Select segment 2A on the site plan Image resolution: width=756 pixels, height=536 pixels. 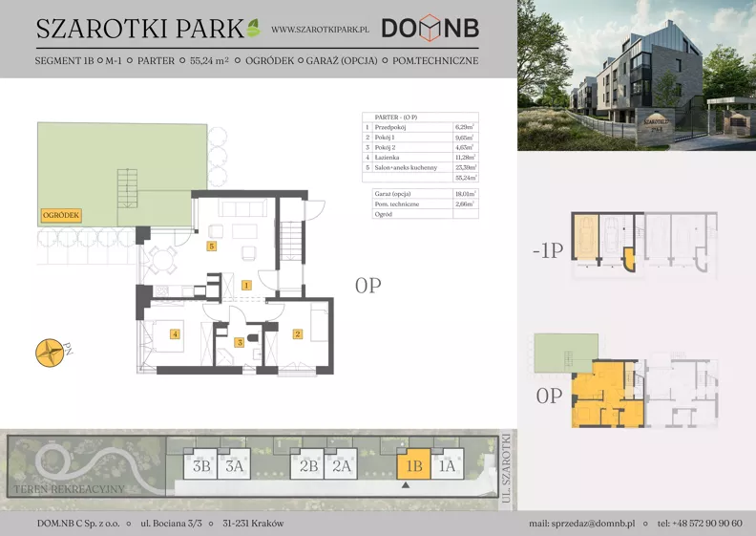pyautogui.click(x=341, y=464)
